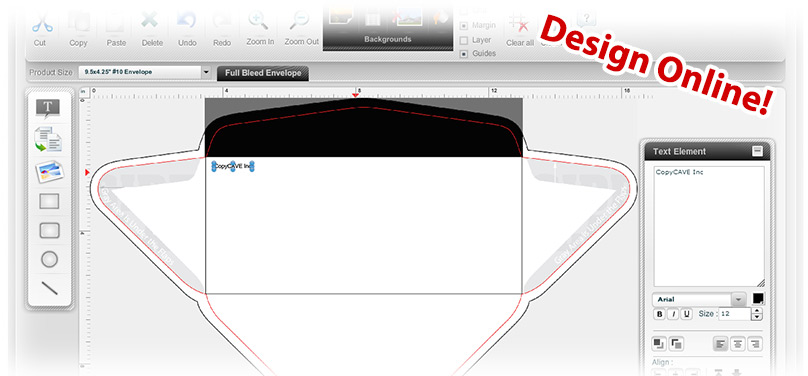
Task: Select the circle shape tool
Action: (x=49, y=259)
